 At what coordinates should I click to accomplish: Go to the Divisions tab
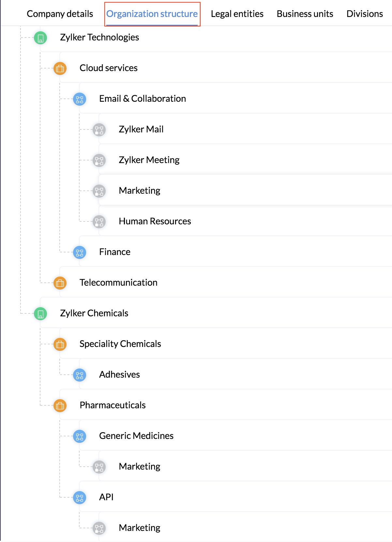pyautogui.click(x=364, y=14)
